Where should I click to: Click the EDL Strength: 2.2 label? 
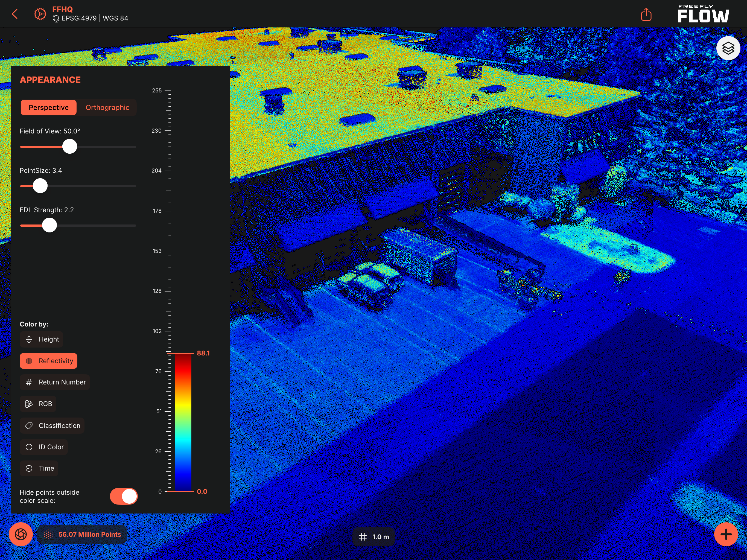[46, 210]
